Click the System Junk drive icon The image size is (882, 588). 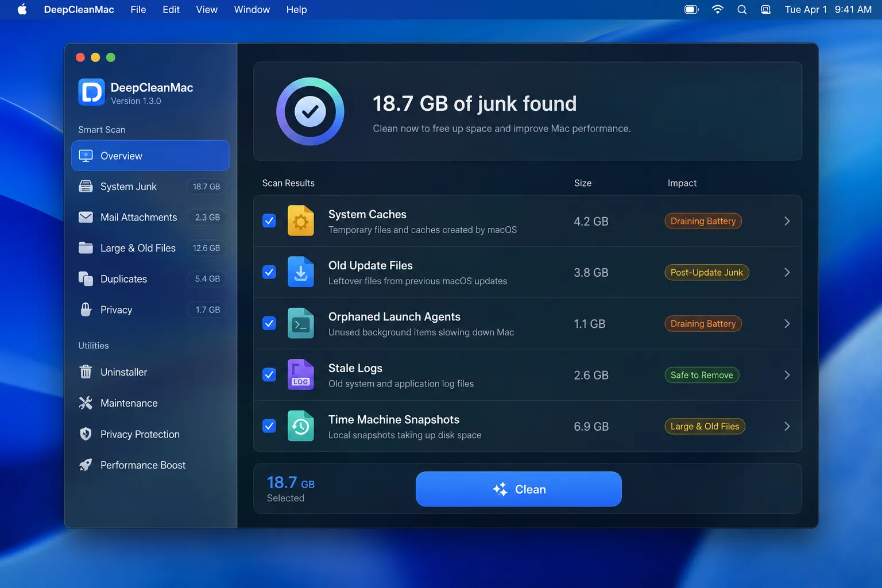86,187
